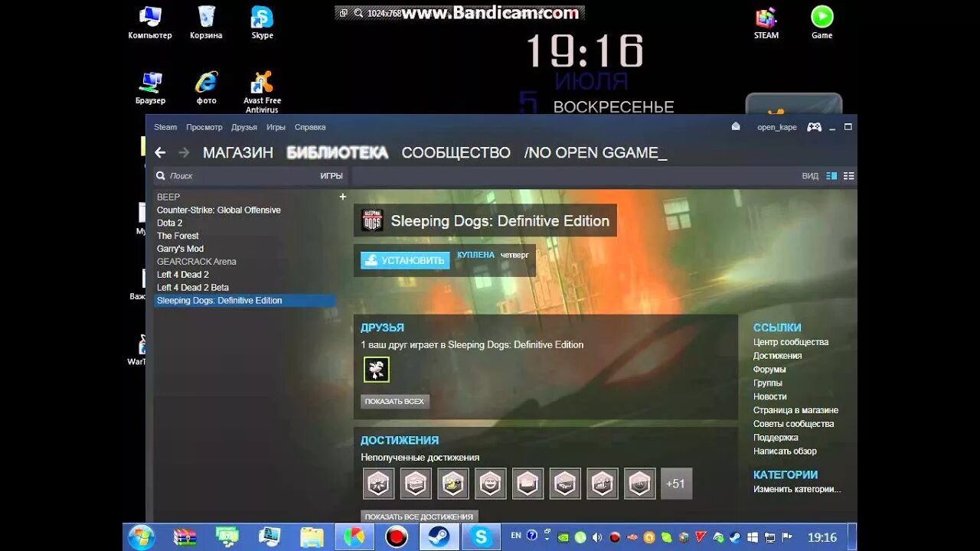The image size is (980, 551).
Task: Open Skype from the taskbar
Action: (x=482, y=537)
